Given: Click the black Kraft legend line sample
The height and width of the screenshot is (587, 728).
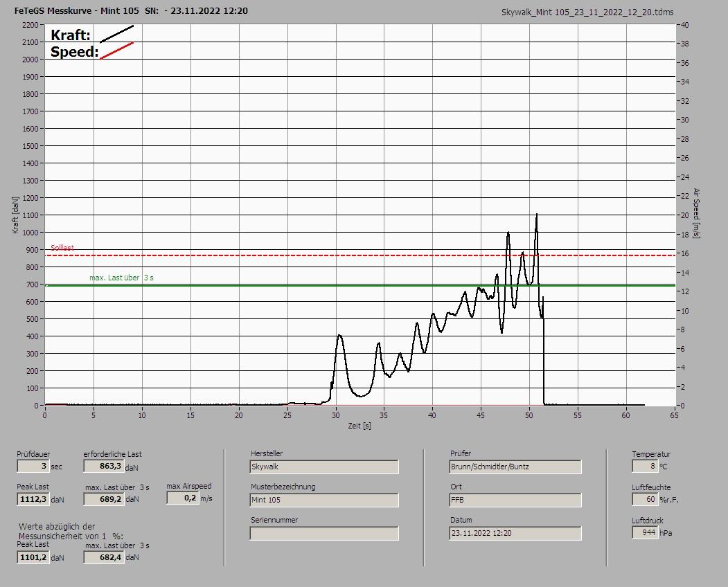Looking at the screenshot, I should coord(116,34).
